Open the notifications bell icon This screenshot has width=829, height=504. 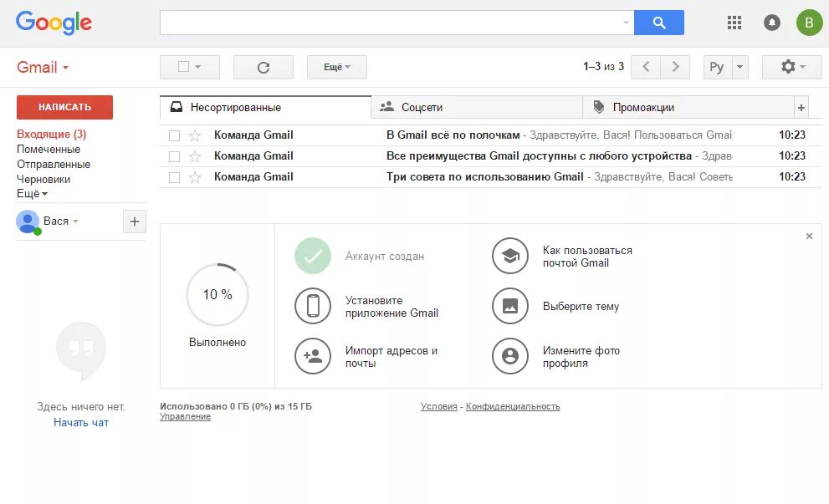772,23
